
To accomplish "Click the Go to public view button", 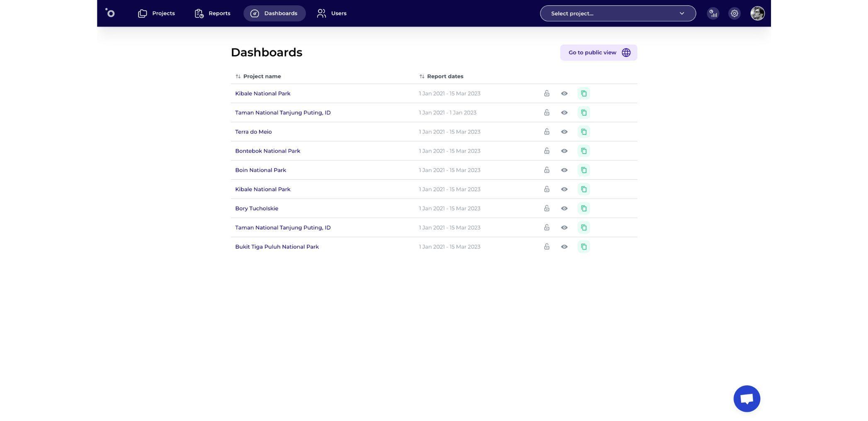I will (599, 53).
